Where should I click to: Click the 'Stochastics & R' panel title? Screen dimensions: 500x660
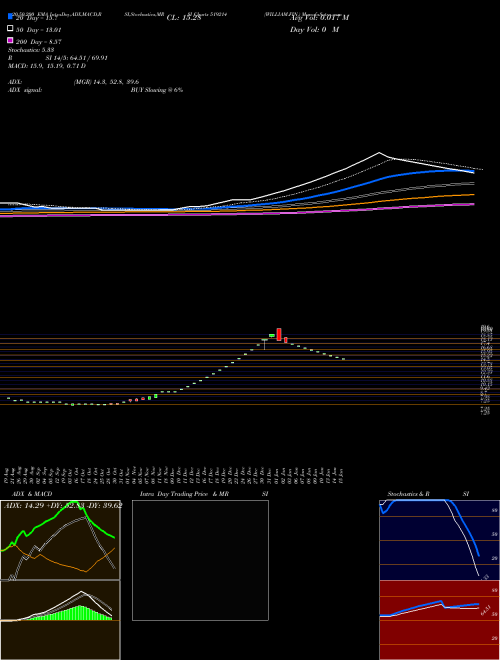coord(409,494)
